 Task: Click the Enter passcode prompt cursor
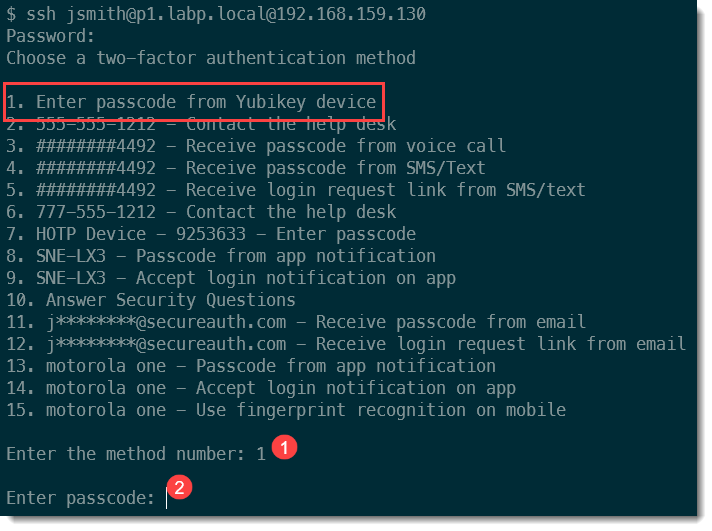[x=167, y=497]
